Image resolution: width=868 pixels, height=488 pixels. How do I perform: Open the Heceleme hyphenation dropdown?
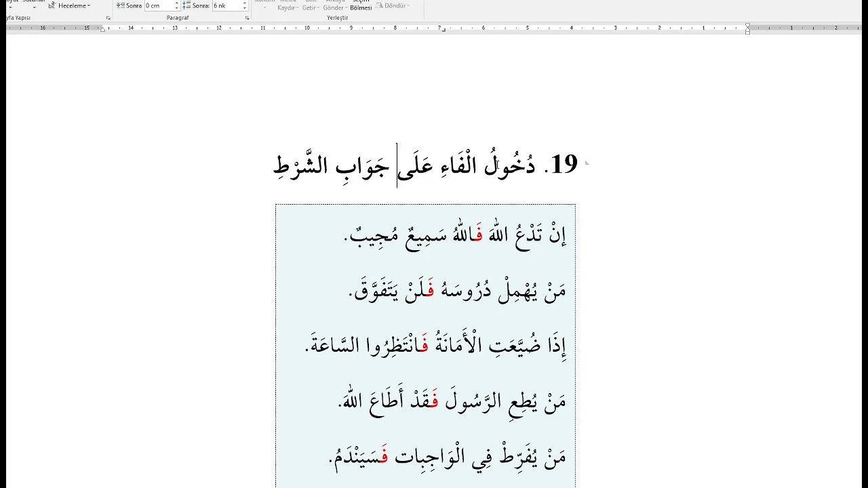click(74, 5)
